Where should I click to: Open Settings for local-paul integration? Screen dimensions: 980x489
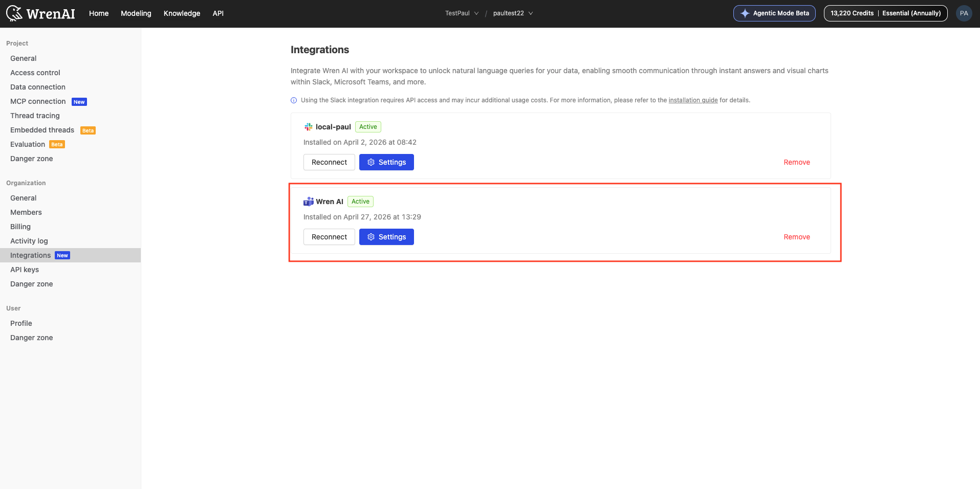(x=386, y=162)
